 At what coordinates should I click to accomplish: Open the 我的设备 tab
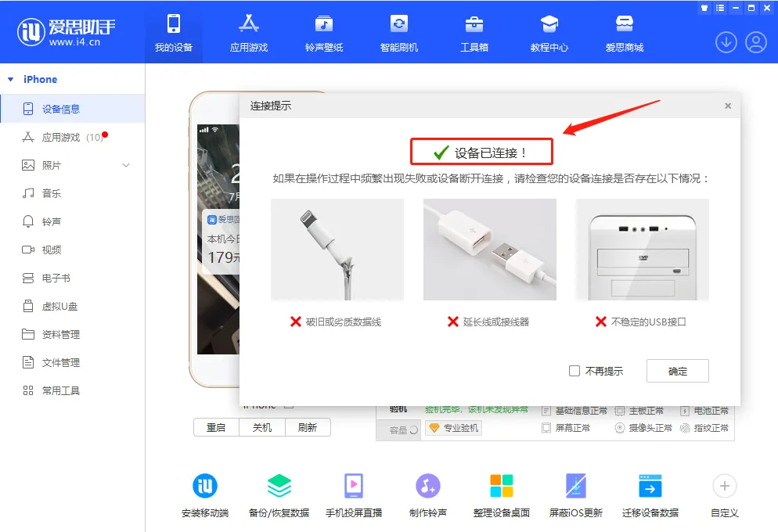[x=173, y=34]
